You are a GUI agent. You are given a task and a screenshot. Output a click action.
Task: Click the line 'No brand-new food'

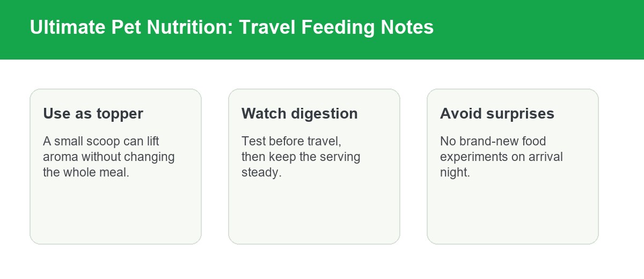tap(493, 142)
